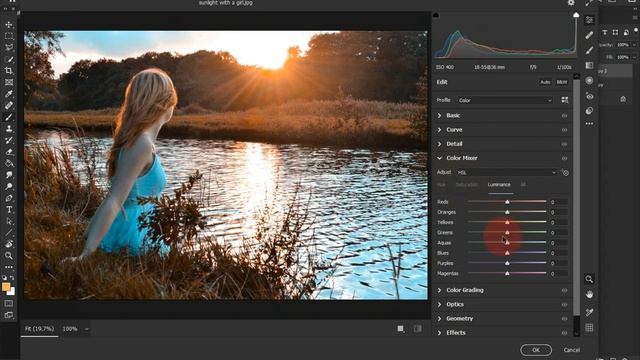640x360 pixels.
Task: Select the Path Selection tool
Action: 9,221
